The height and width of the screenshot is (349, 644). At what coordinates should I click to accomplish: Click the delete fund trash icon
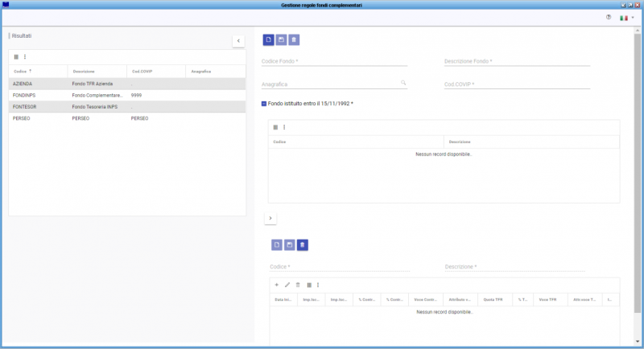[294, 39]
